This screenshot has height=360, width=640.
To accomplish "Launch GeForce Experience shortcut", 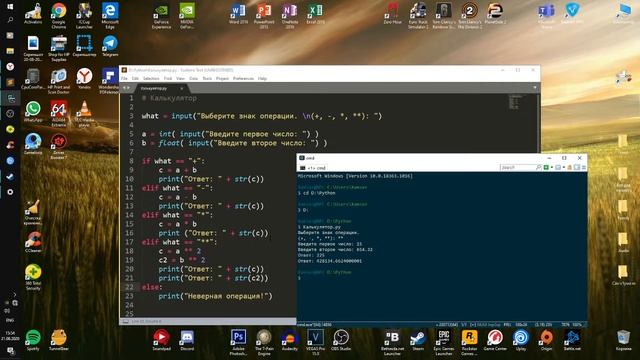I will click(161, 16).
